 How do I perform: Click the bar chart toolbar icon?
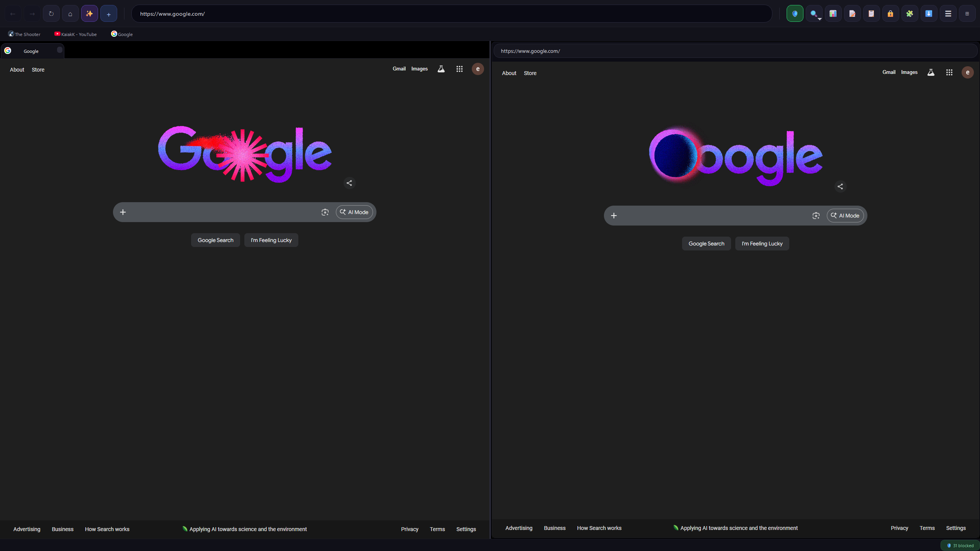[x=833, y=14]
